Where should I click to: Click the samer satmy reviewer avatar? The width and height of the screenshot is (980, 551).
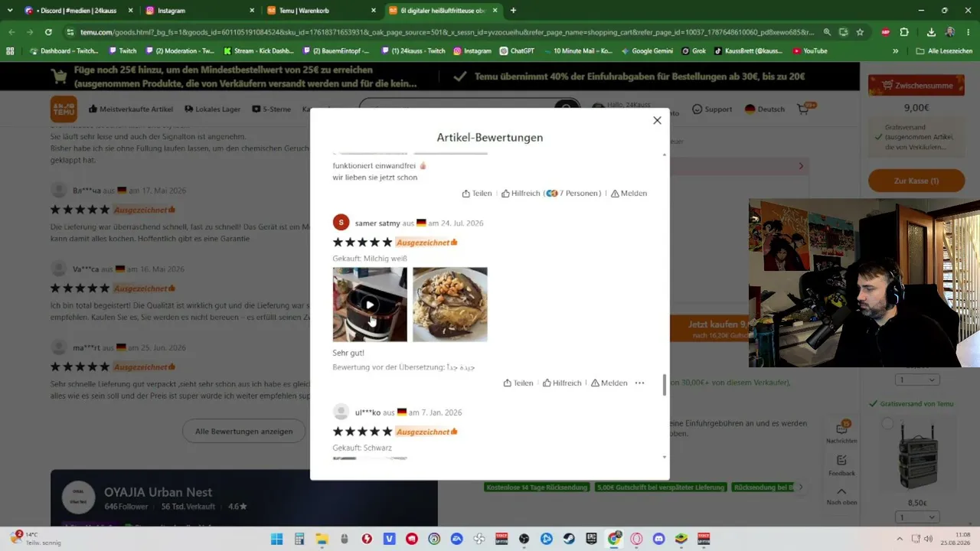click(x=341, y=223)
